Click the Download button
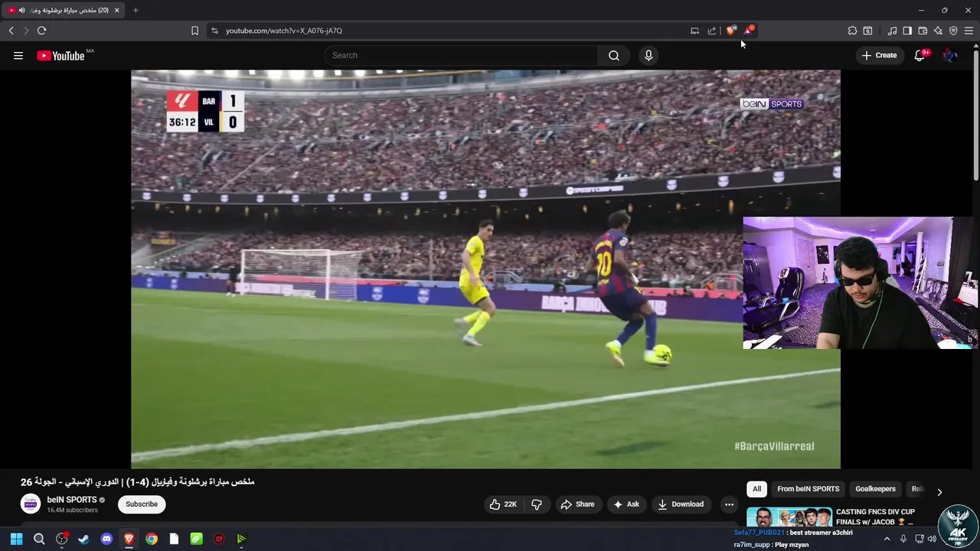 (x=681, y=504)
